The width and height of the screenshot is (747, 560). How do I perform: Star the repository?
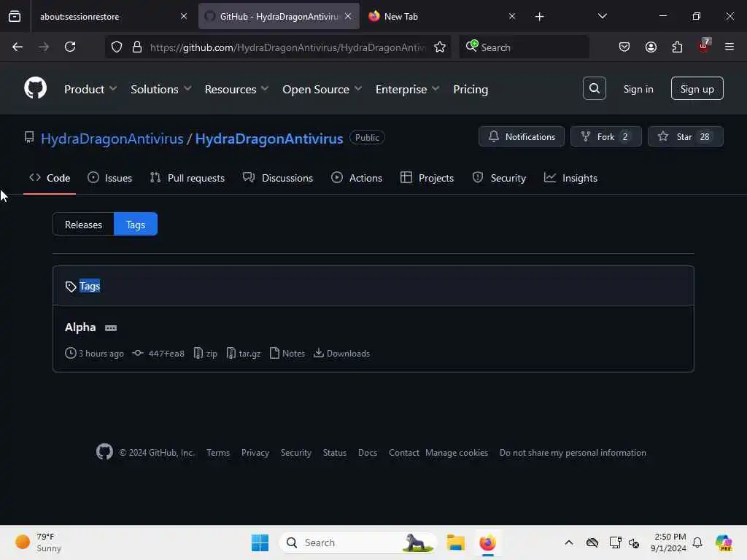pos(686,136)
